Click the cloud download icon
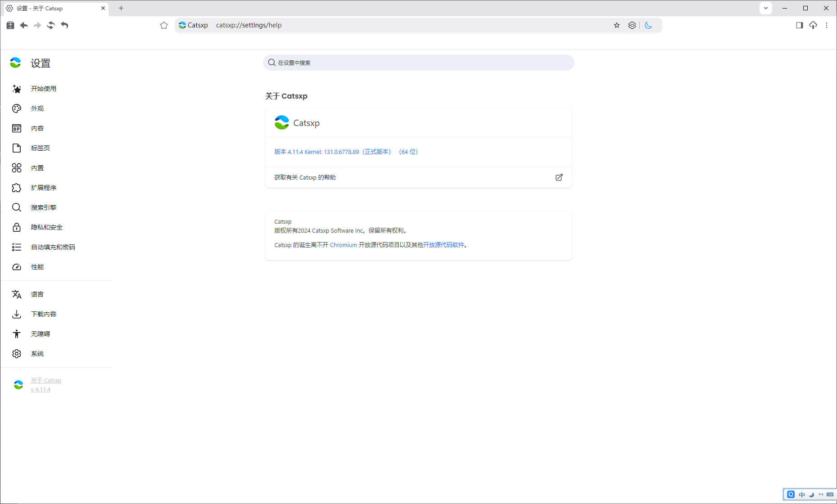 coord(813,25)
